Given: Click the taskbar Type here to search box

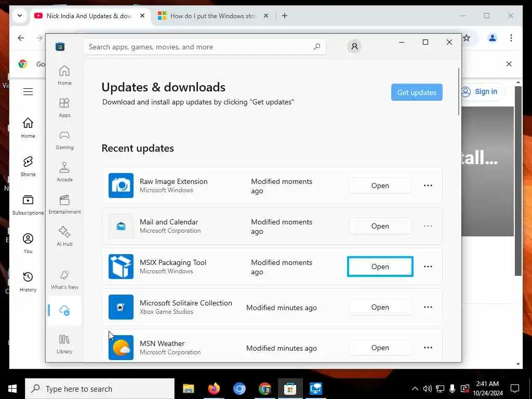Looking at the screenshot, I should (x=100, y=389).
